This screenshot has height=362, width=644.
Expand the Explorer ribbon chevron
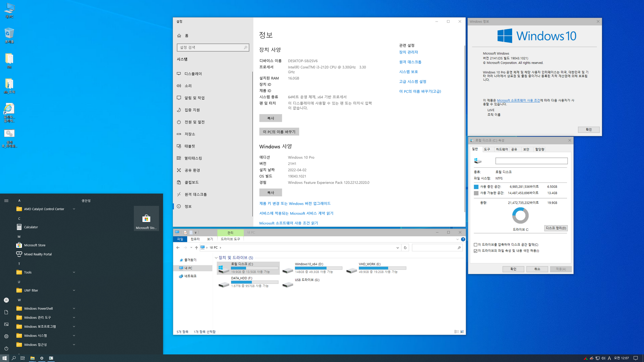457,239
